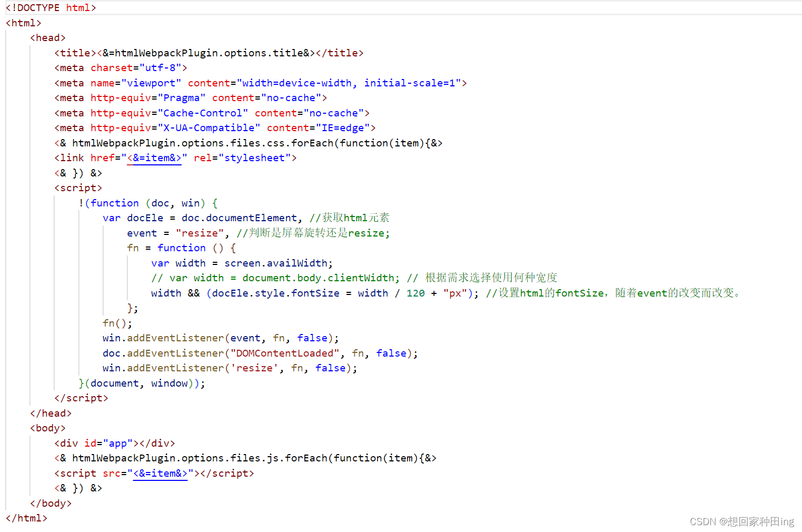Click the opening <html> tag

[23, 23]
